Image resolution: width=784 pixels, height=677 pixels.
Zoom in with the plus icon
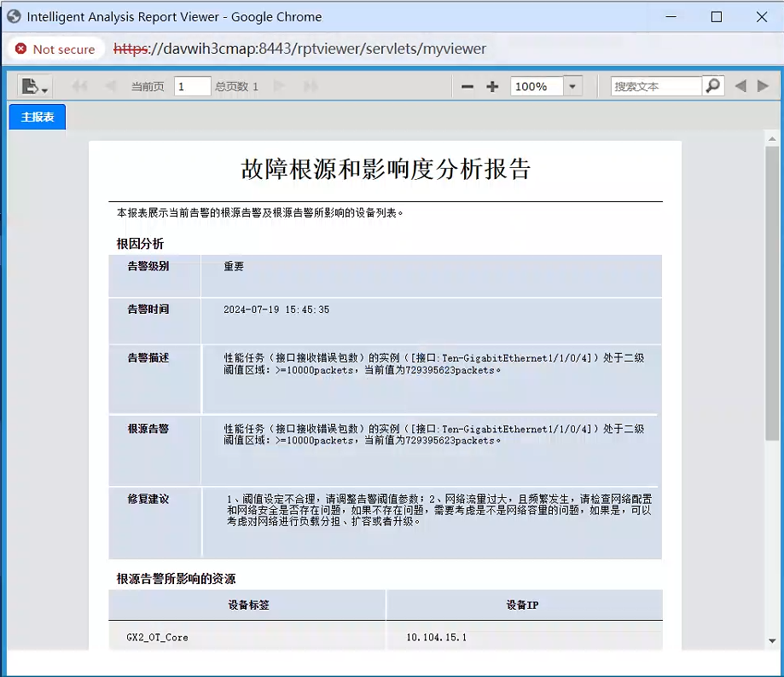[x=492, y=87]
